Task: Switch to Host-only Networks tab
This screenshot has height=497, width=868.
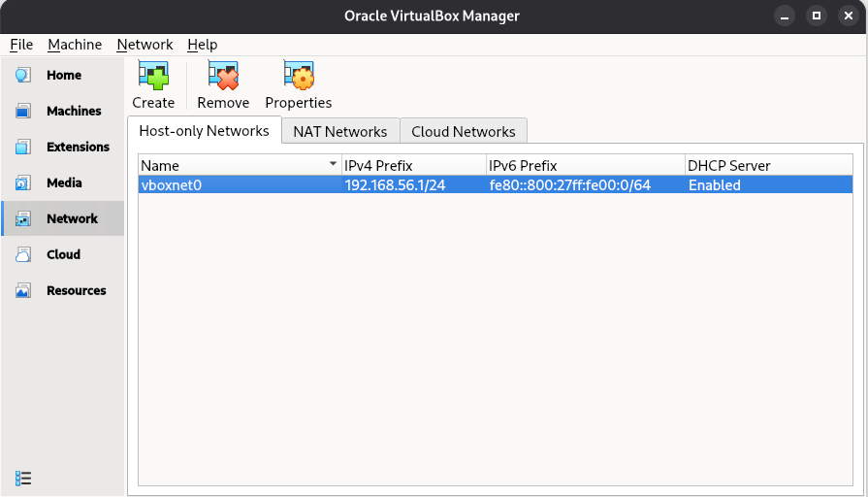Action: click(205, 131)
